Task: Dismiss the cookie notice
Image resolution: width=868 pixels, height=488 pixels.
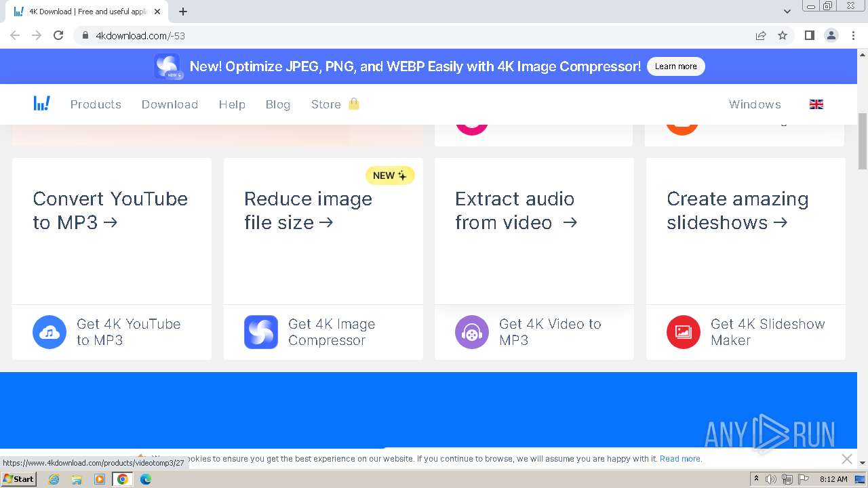Action: pos(847,459)
